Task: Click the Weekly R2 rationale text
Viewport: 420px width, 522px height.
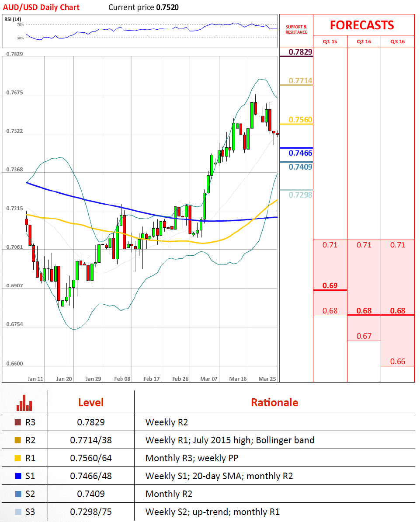Action: 167,422
